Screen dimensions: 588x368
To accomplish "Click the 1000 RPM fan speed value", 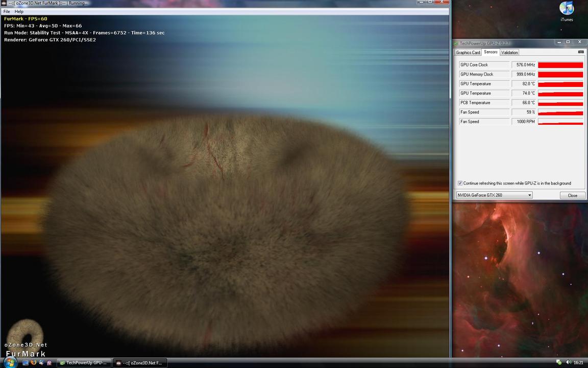I will click(x=524, y=121).
